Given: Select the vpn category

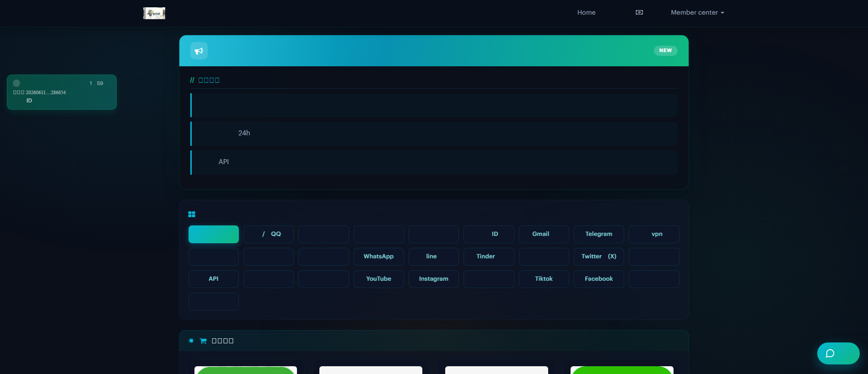Looking at the screenshot, I should pyautogui.click(x=654, y=234).
